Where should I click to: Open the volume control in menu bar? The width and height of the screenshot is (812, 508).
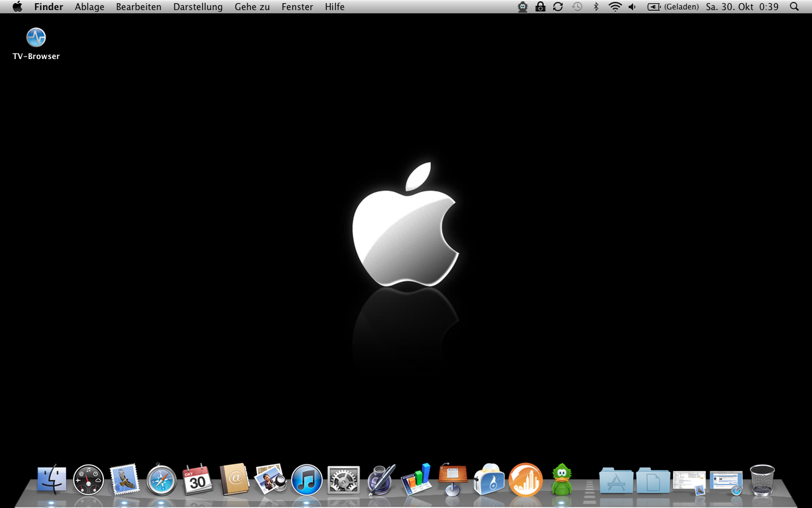tap(632, 7)
